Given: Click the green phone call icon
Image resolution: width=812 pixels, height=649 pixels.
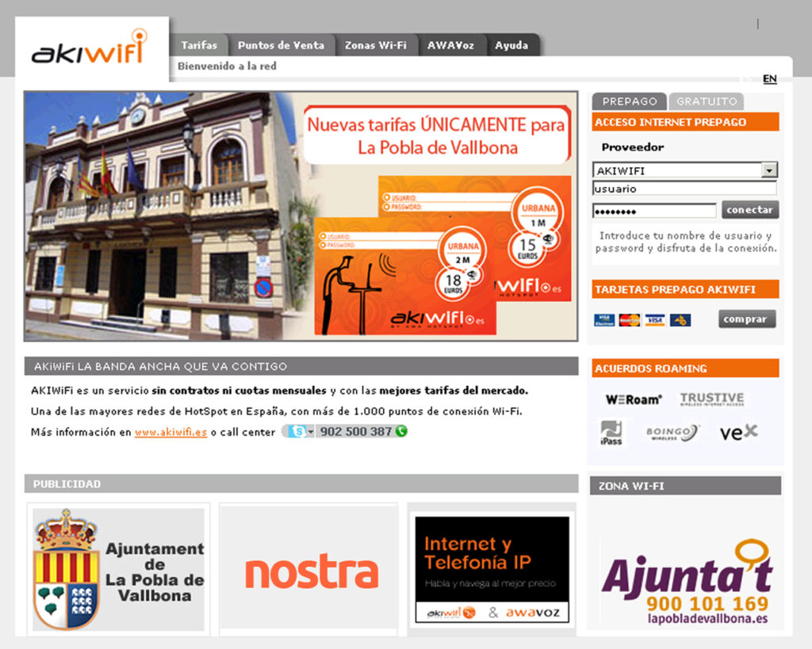Looking at the screenshot, I should [x=400, y=430].
